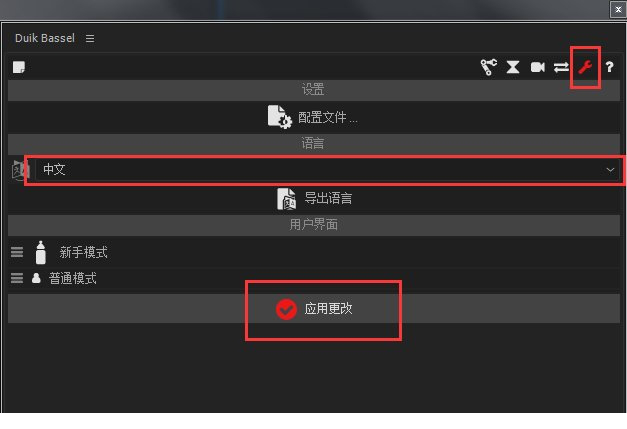Open the Duik Bassel panel hamburger menu

(90, 38)
